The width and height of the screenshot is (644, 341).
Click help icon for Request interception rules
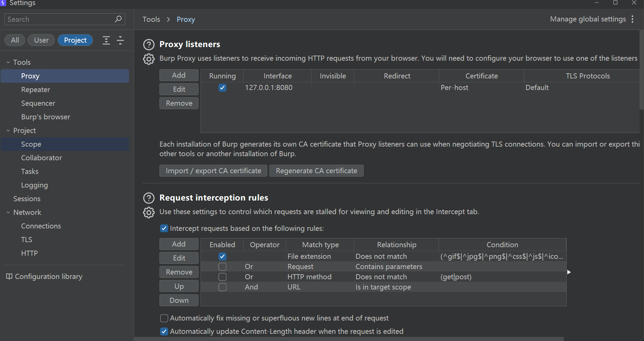tap(148, 198)
